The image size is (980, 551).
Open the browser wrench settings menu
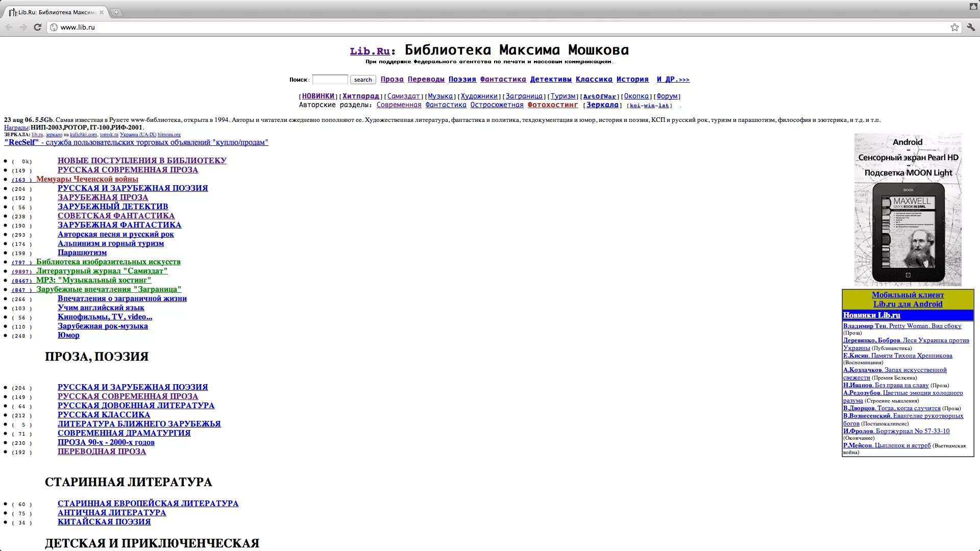(971, 27)
